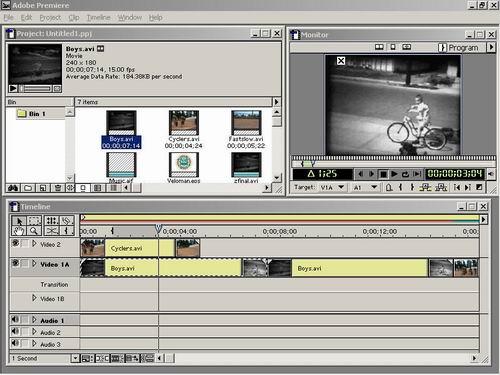The width and height of the screenshot is (500, 375).
Task: Click the thumbnail preview slider under Boys.avi
Action: pyautogui.click(x=36, y=89)
